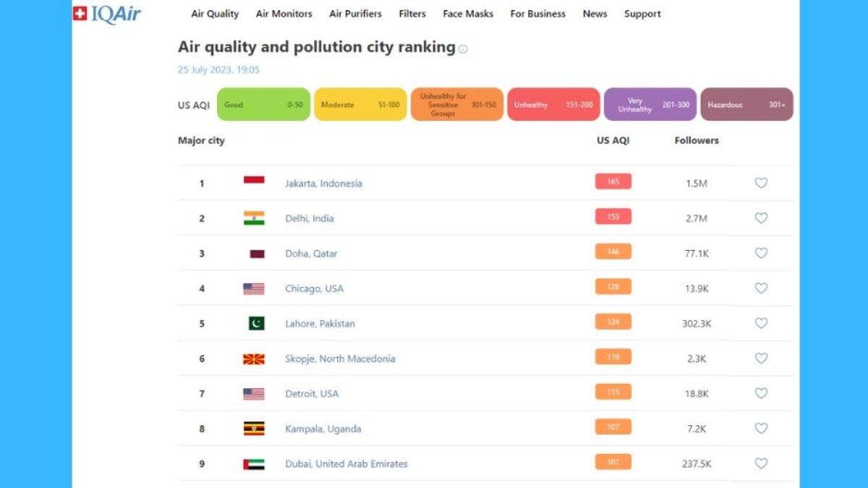868x488 pixels.
Task: Open the Jakarta, Indonesia city link
Action: [x=323, y=184]
